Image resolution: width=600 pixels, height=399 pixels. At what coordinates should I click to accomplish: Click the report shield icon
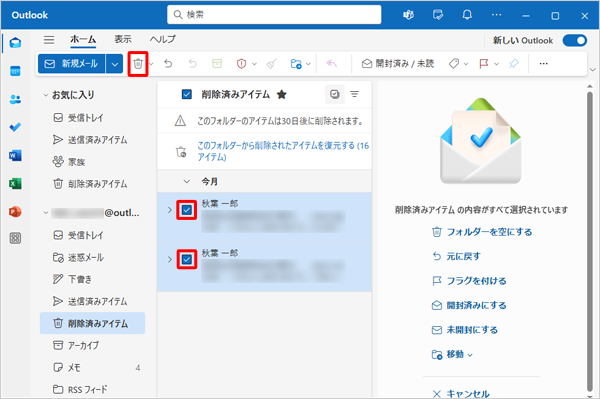click(x=241, y=64)
